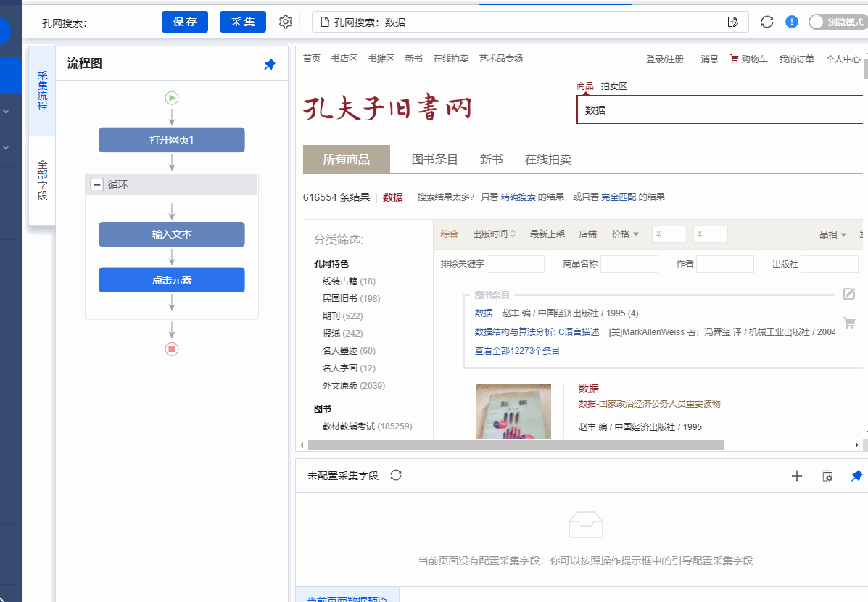Screen dimensions: 868x602
Task: Filter by 民国旧书 category
Action: [x=352, y=299]
